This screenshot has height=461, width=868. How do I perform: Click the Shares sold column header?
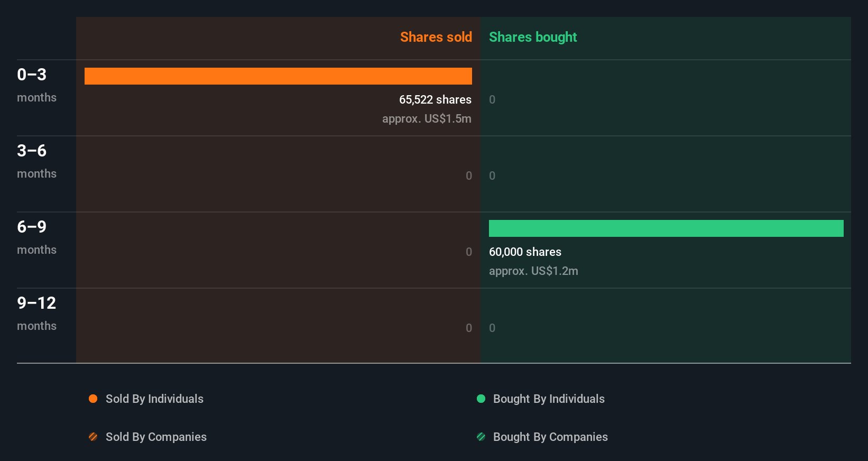436,37
